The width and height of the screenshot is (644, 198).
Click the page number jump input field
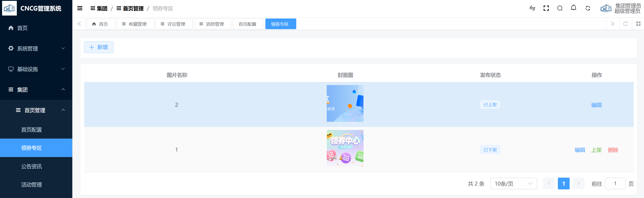click(x=615, y=184)
